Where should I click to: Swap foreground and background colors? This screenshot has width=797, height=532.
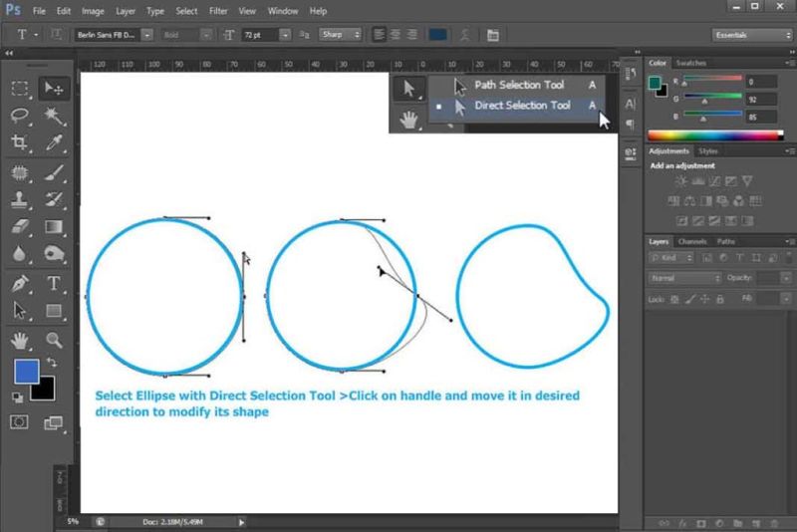(52, 363)
